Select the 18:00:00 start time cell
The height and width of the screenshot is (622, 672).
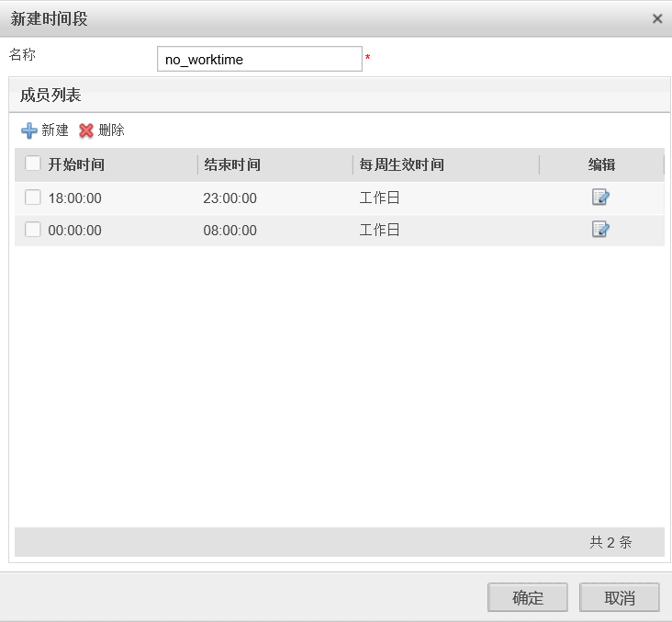click(74, 198)
